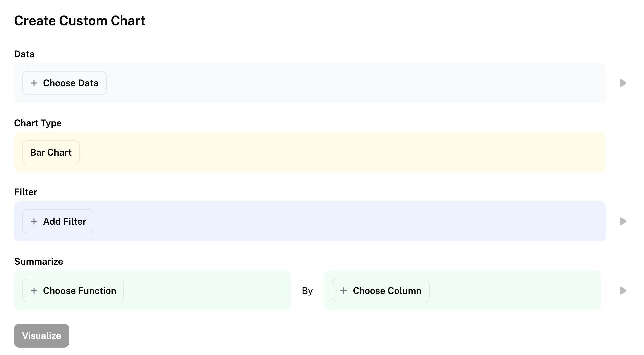Click empty area of yellow Chart Type panel
This screenshot has height=355, width=644.
click(x=342, y=152)
